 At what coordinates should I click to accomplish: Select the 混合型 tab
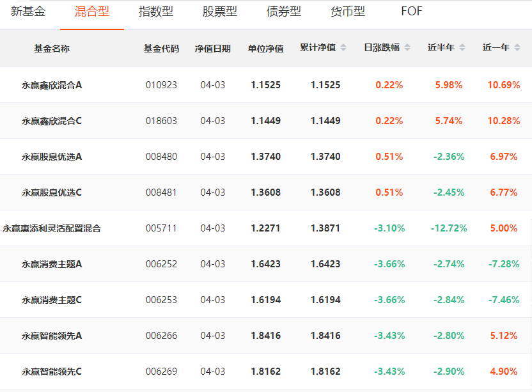pos(92,12)
